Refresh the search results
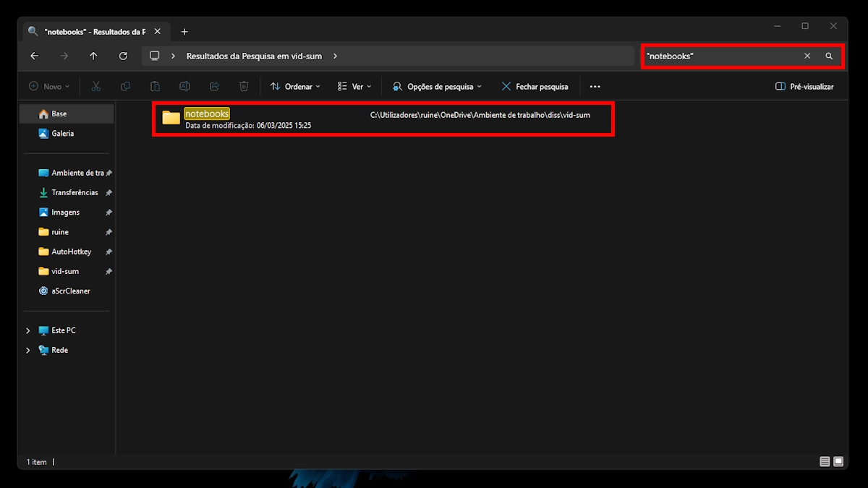 123,56
